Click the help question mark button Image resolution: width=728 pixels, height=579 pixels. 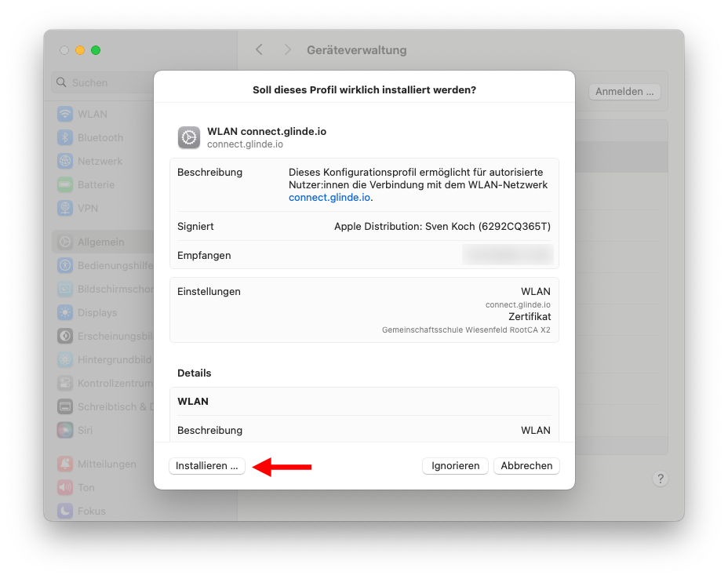click(x=661, y=479)
